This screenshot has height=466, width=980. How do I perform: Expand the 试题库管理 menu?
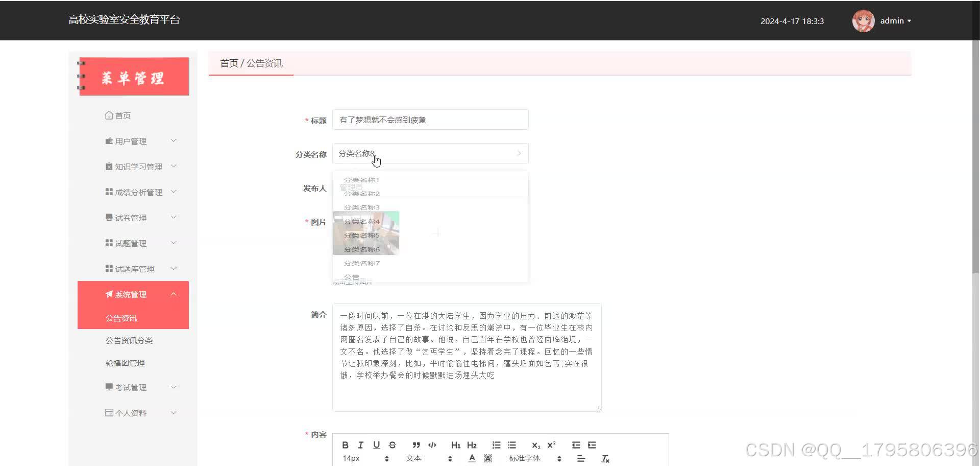133,269
